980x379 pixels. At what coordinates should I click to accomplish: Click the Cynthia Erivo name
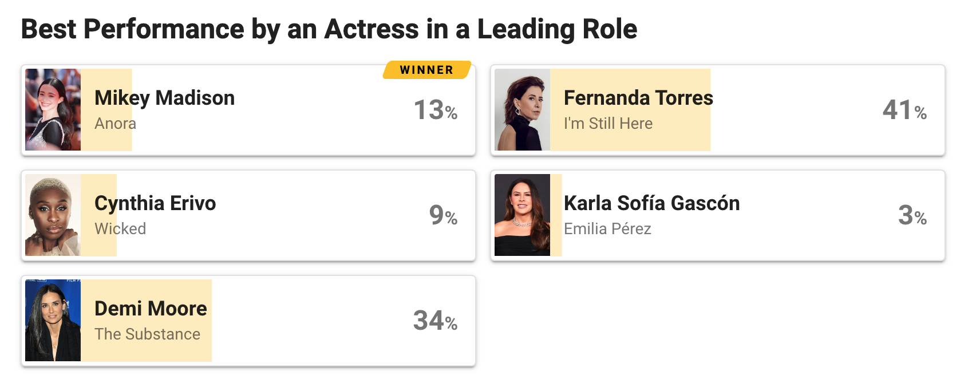155,203
